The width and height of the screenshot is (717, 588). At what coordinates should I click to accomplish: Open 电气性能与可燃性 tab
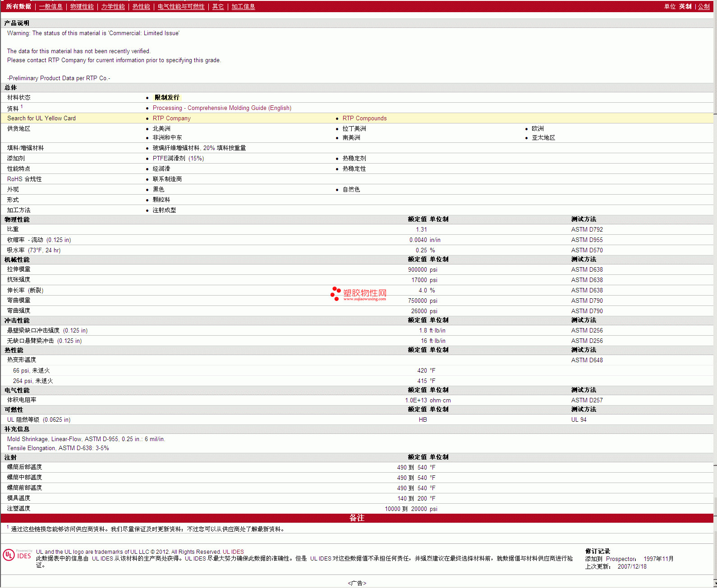[181, 6]
